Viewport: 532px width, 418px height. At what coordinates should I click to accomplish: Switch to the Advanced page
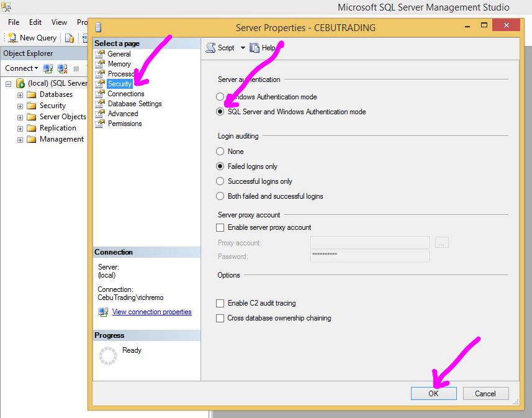tap(122, 114)
